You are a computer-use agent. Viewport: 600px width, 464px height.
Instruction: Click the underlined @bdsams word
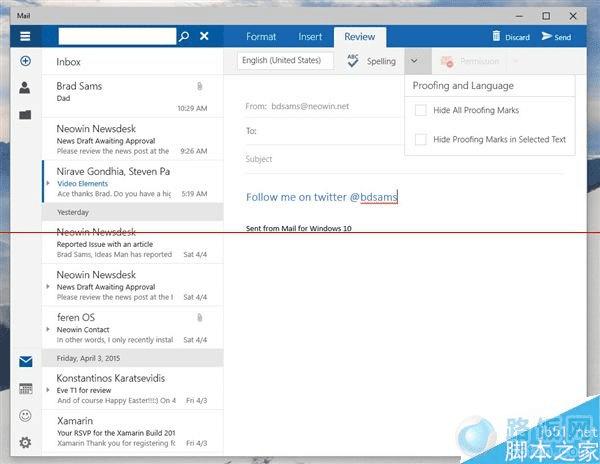(x=379, y=197)
